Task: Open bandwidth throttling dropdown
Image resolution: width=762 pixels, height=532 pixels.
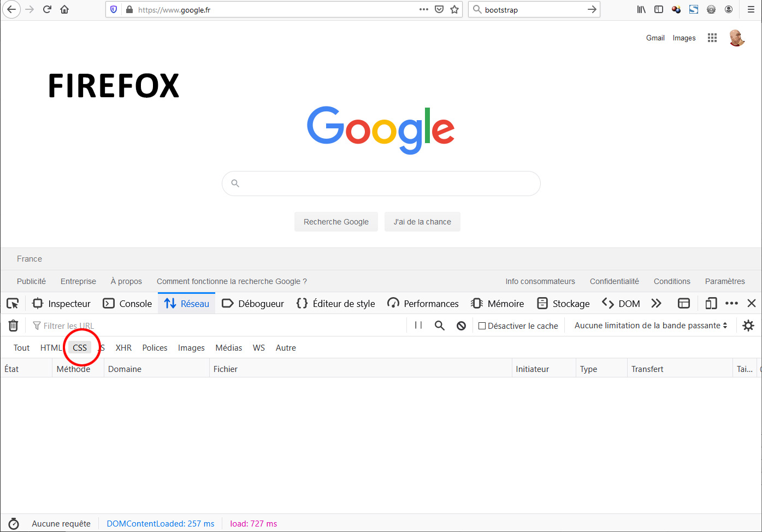Action: [x=651, y=325]
